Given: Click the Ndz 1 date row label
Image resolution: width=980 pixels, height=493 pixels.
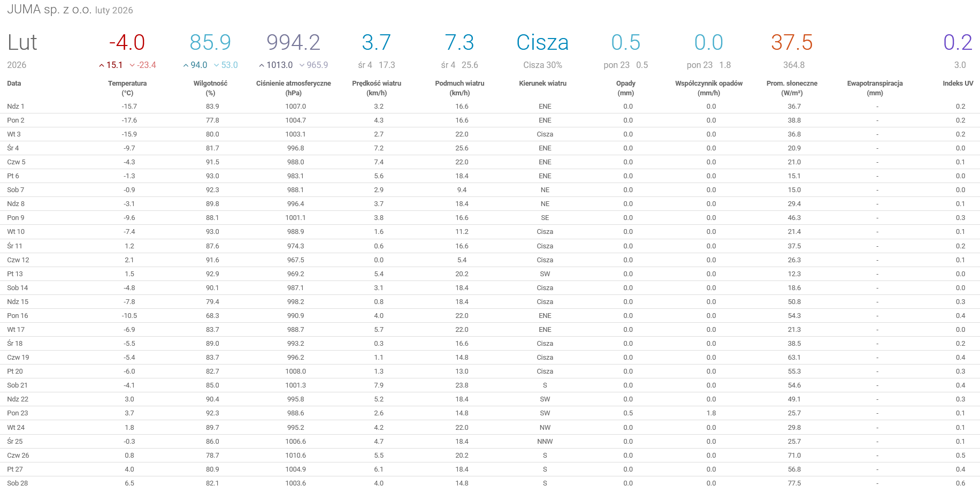Looking at the screenshot, I should point(16,107).
